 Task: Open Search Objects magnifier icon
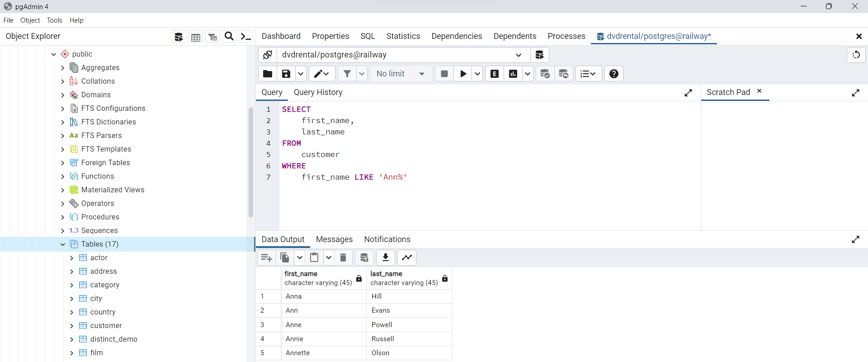point(229,37)
